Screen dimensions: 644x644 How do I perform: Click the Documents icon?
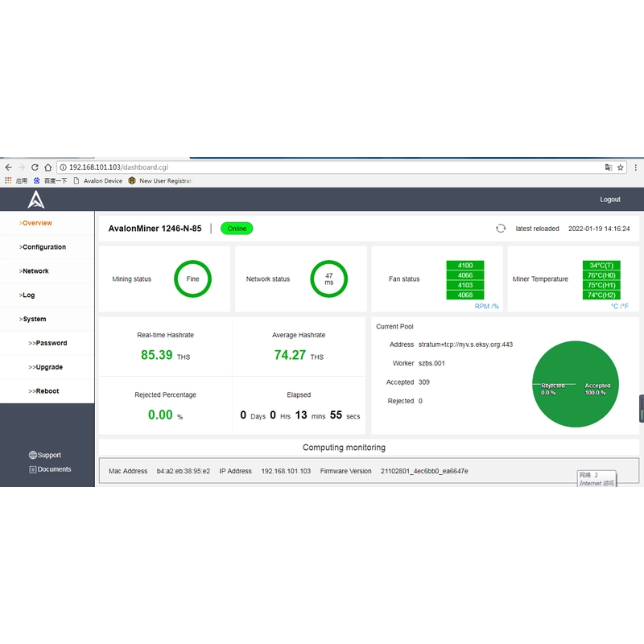point(33,469)
